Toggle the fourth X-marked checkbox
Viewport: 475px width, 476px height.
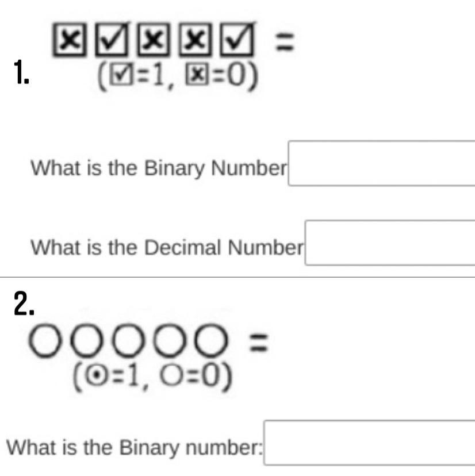195,40
